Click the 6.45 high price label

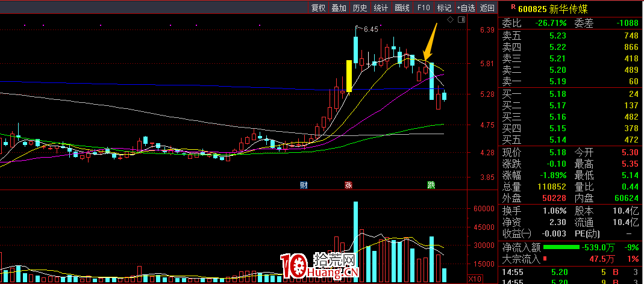point(370,29)
